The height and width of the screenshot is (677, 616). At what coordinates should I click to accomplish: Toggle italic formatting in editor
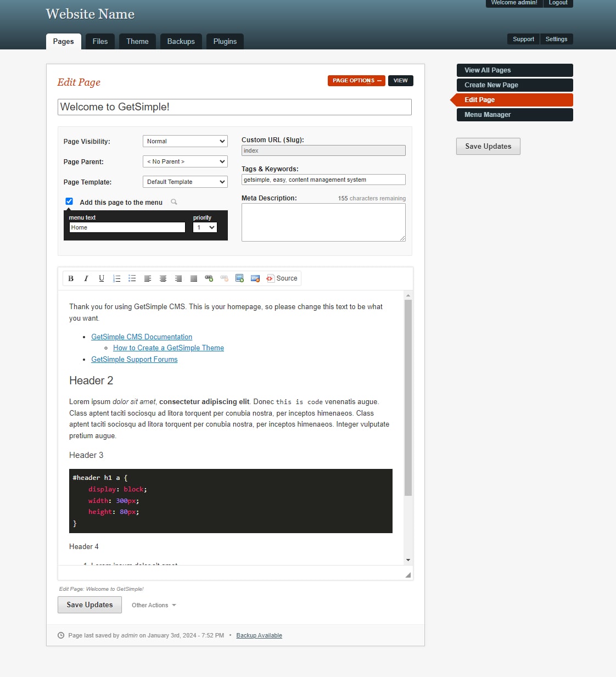(86, 278)
